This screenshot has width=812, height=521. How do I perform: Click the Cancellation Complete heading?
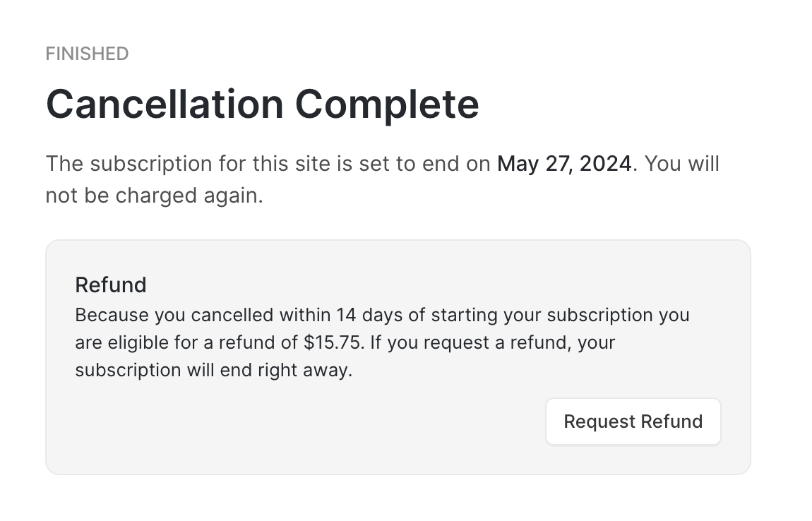[x=262, y=104]
